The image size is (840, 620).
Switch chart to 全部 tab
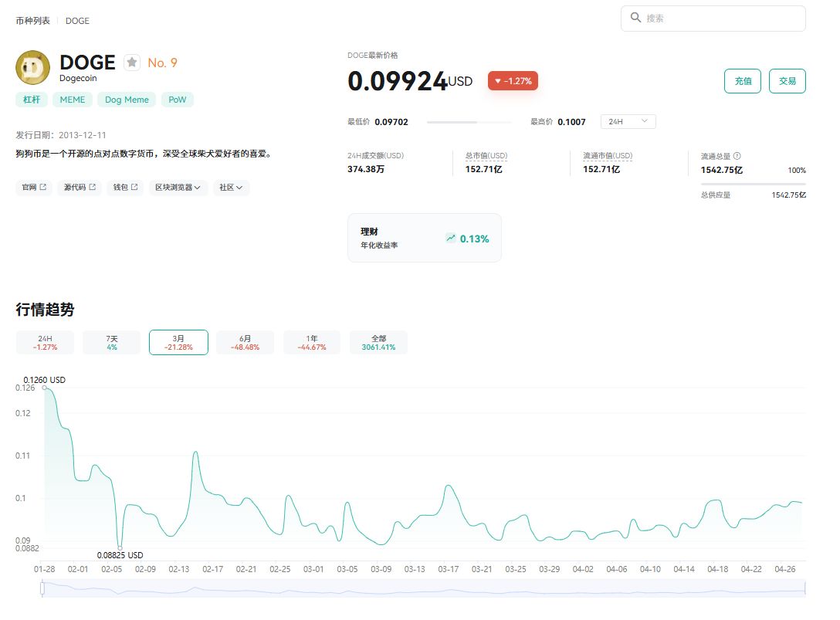click(x=378, y=342)
